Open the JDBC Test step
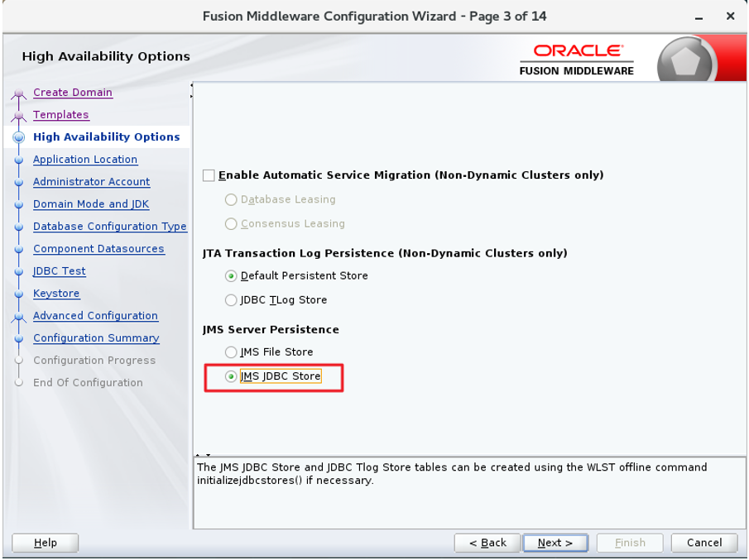 [60, 271]
